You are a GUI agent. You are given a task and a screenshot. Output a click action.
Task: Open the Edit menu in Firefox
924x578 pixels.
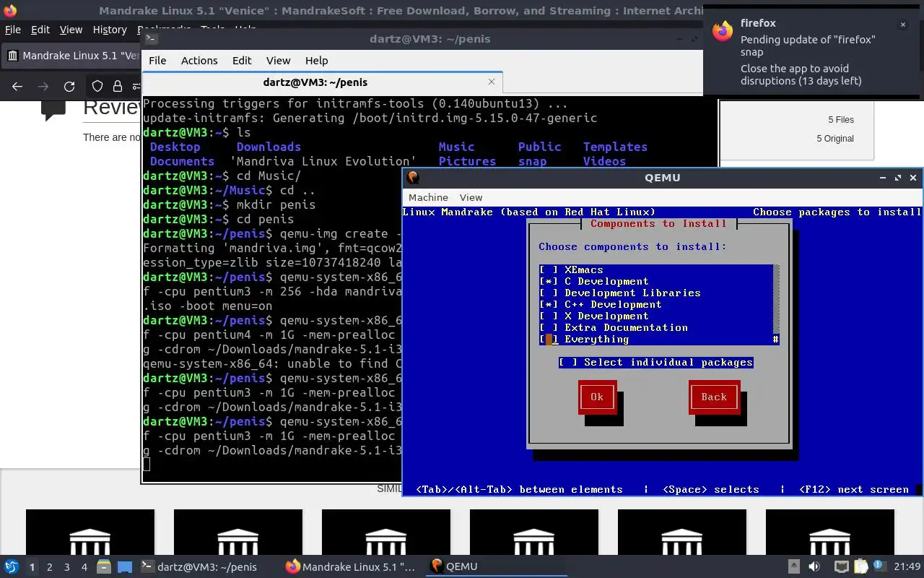(40, 30)
